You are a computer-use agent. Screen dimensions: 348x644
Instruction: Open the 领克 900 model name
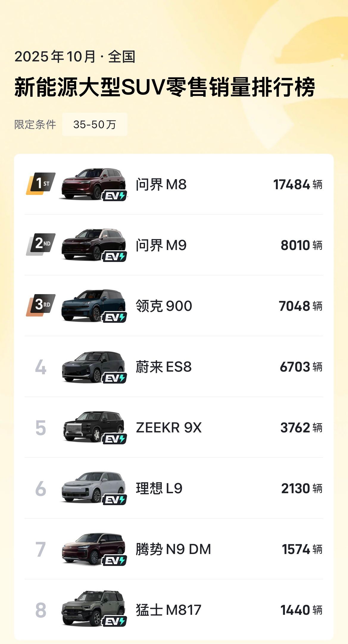click(164, 306)
